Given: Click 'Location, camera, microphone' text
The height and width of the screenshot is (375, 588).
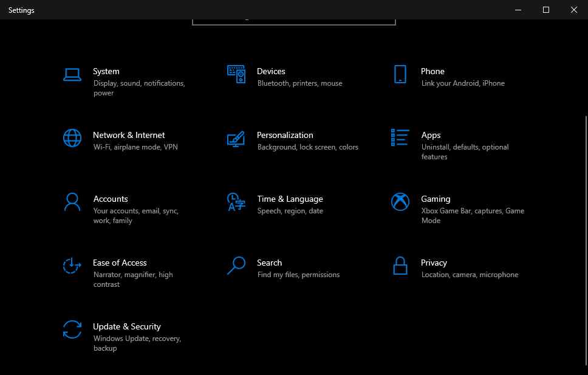Looking at the screenshot, I should click(470, 275).
